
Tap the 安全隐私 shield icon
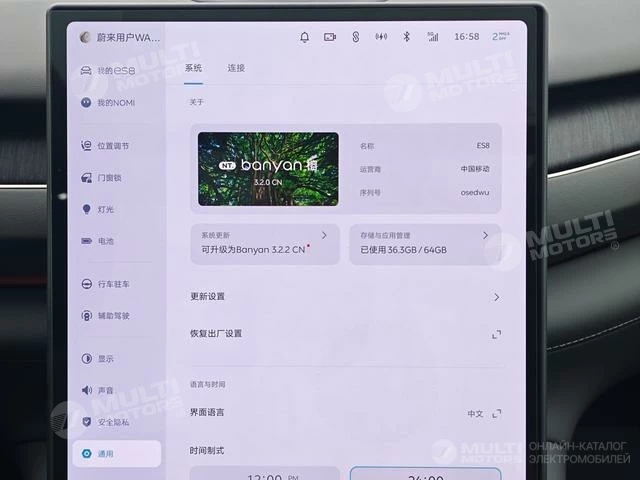pos(87,422)
